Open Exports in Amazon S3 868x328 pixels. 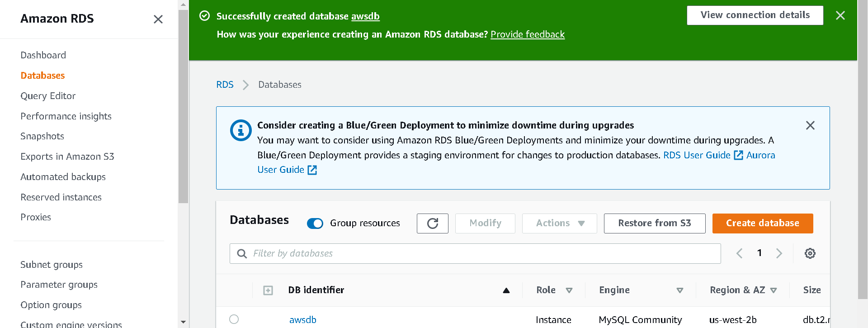pyautogui.click(x=67, y=157)
